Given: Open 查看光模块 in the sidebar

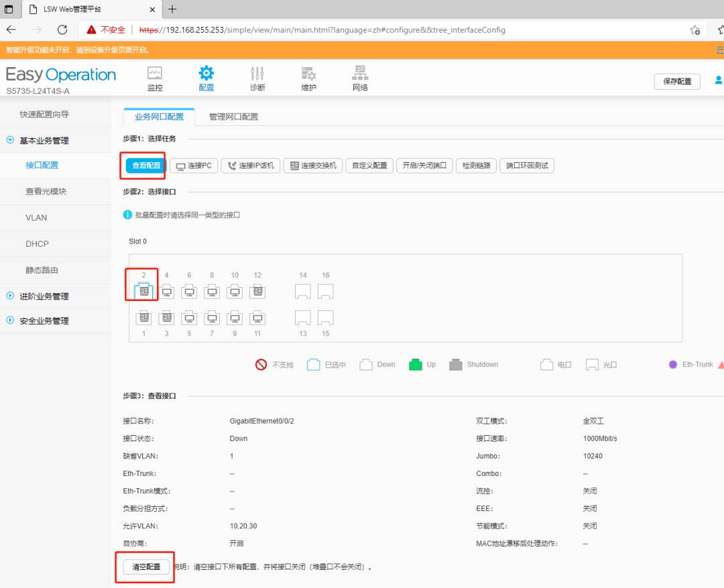Looking at the screenshot, I should (46, 191).
